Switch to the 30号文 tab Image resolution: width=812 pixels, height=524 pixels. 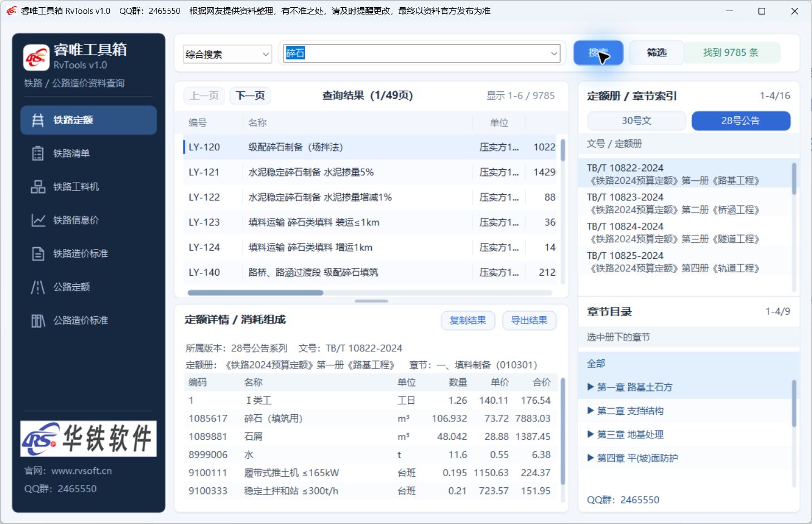point(636,121)
